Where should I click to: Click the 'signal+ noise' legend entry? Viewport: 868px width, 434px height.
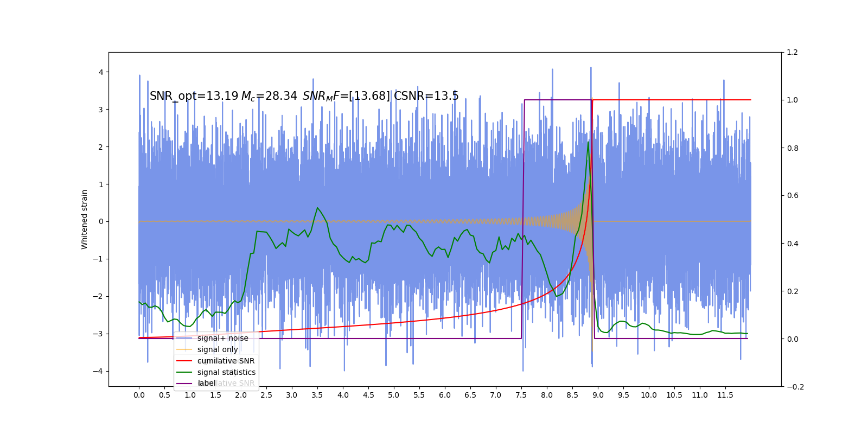[x=222, y=338]
